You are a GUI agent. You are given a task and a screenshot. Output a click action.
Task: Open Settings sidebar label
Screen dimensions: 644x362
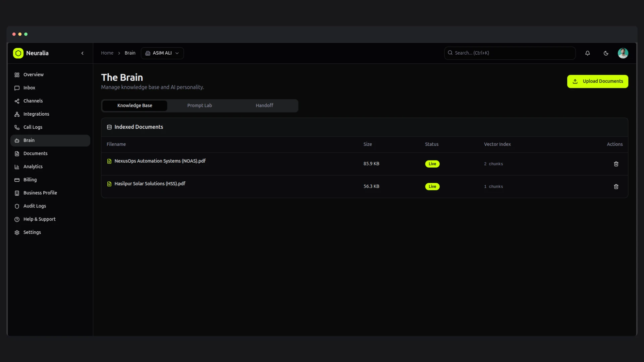(x=32, y=232)
